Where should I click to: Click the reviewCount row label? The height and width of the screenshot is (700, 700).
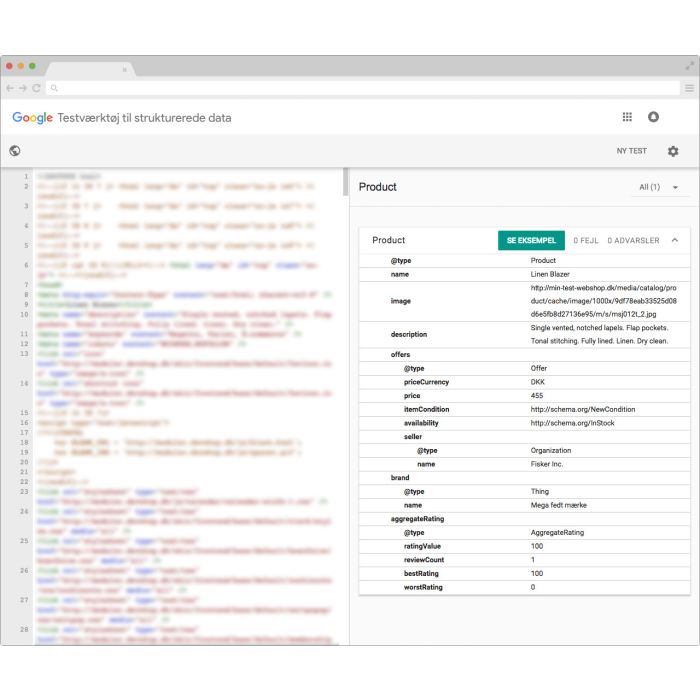(x=424, y=560)
